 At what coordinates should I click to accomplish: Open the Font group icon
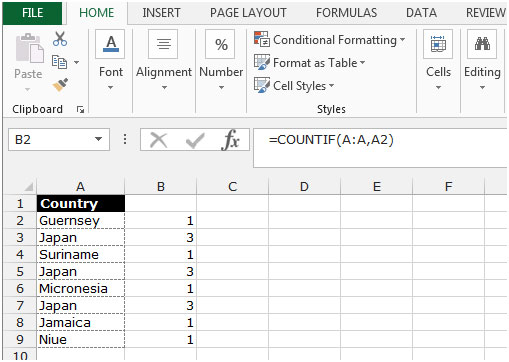click(x=110, y=44)
